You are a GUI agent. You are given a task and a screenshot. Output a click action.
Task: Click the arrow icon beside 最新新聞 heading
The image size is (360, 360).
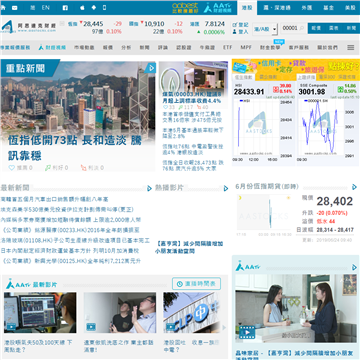point(149,188)
